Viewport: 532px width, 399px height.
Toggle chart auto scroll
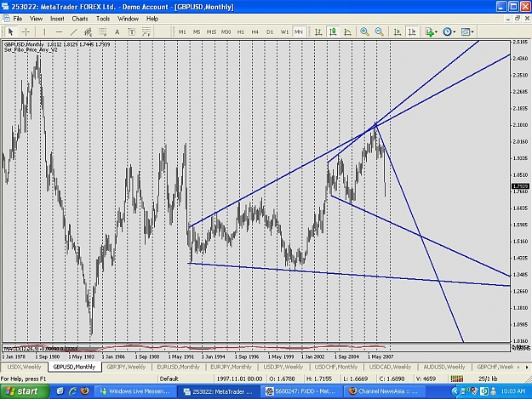coord(398,31)
